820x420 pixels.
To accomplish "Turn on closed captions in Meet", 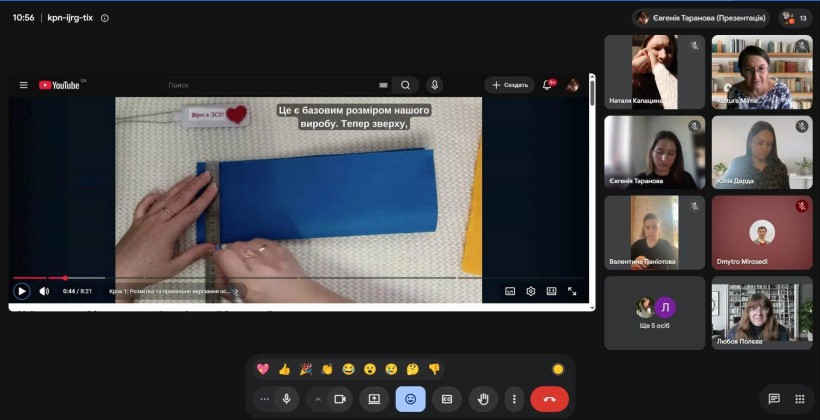I will 447,399.
